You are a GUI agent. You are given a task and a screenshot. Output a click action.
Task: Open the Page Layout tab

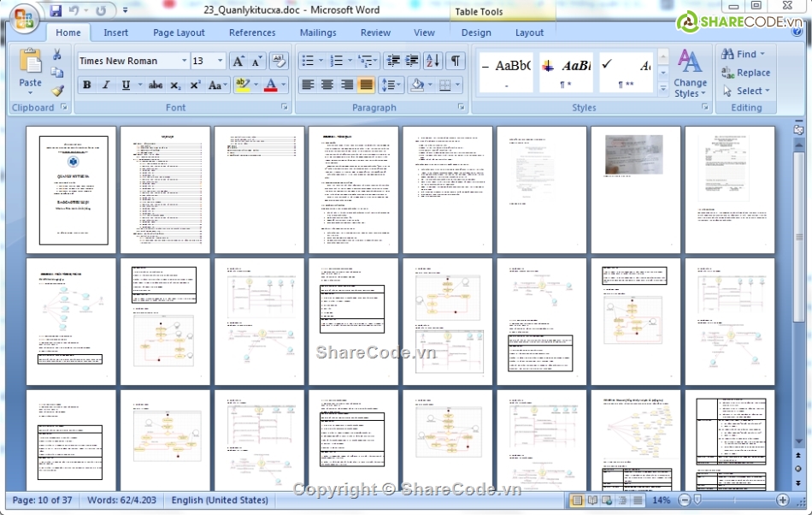[x=179, y=33]
